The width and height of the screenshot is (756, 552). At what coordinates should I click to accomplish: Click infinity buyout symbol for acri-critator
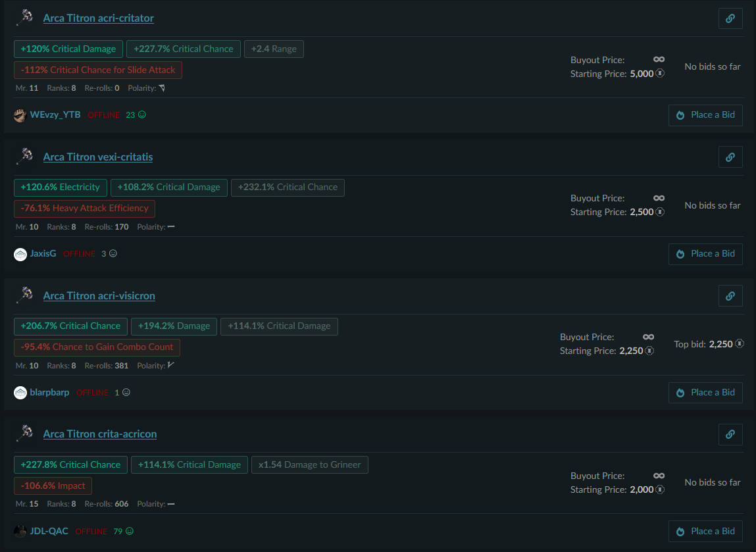pos(659,59)
